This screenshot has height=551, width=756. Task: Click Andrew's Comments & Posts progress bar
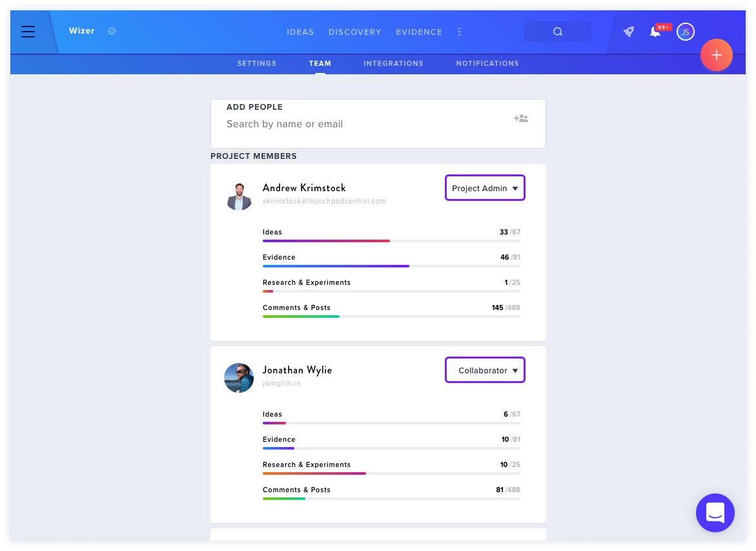(391, 317)
